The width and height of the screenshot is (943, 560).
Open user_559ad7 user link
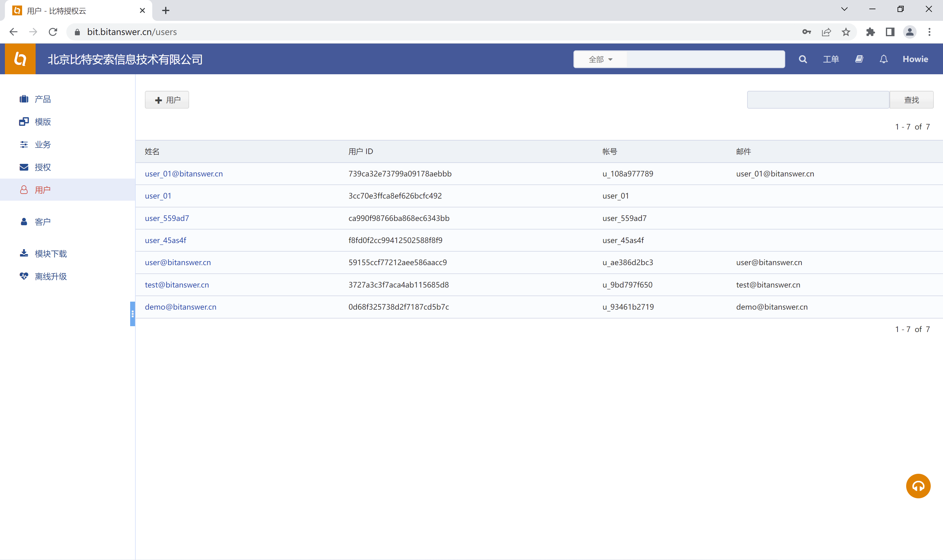pyautogui.click(x=167, y=218)
